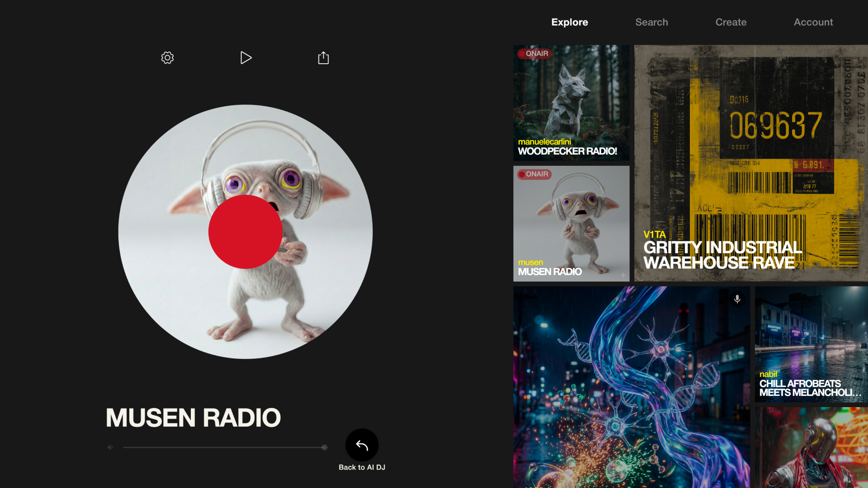Open the Search tab
The width and height of the screenshot is (868, 488).
(x=651, y=22)
